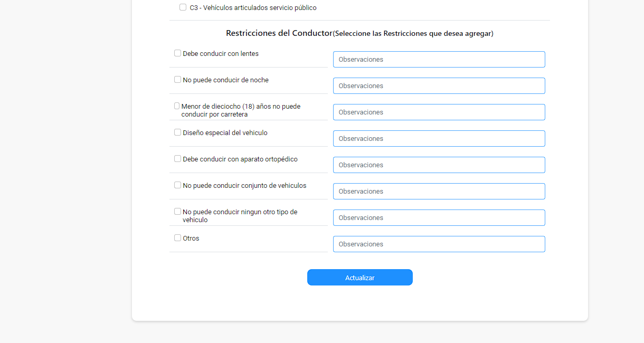
Task: Check 'Diseño especial del vehiculo' box
Action: (177, 132)
